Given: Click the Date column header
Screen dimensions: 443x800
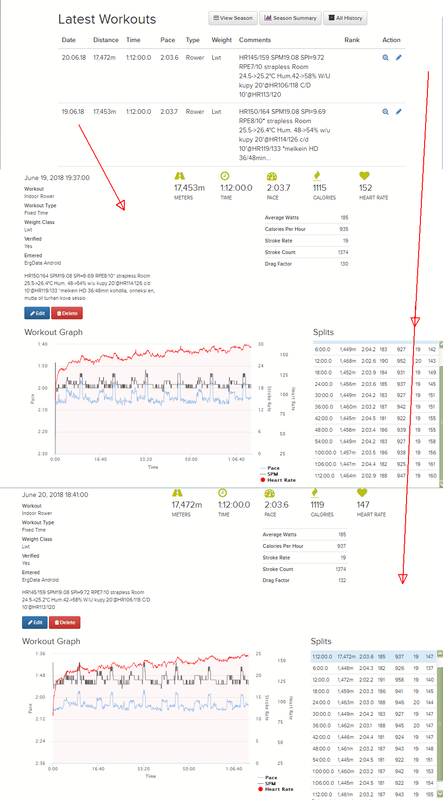Looking at the screenshot, I should click(x=68, y=40).
